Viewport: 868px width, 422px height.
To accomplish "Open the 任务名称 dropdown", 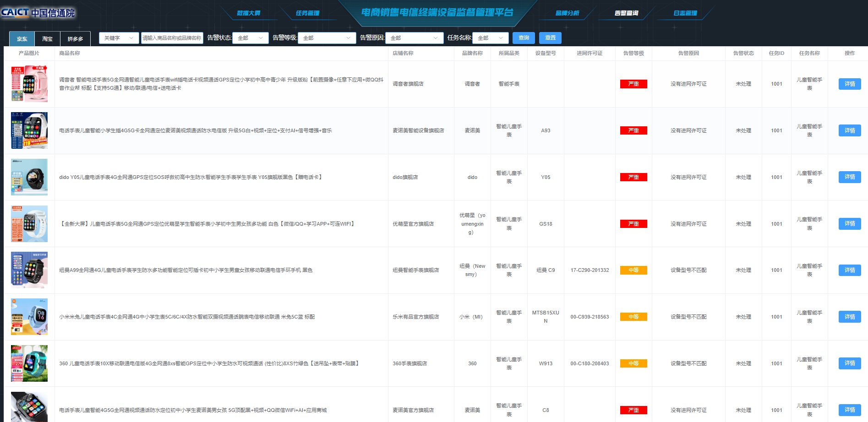I will [491, 38].
